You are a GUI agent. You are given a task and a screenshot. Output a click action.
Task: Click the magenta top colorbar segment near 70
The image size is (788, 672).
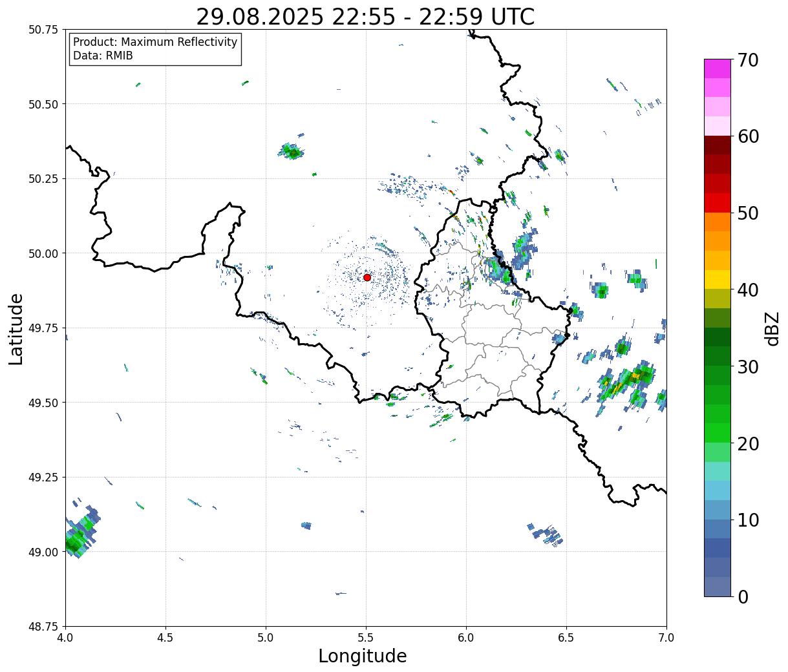[718, 68]
